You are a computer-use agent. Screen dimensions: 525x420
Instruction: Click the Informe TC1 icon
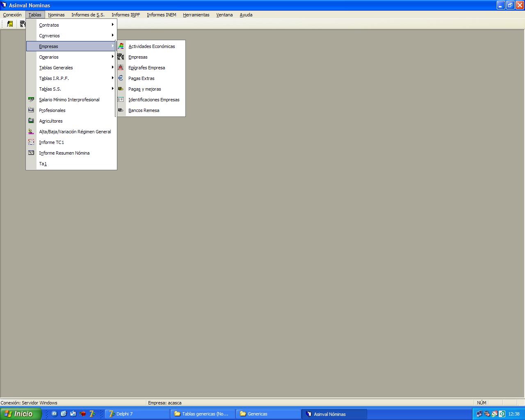click(31, 142)
